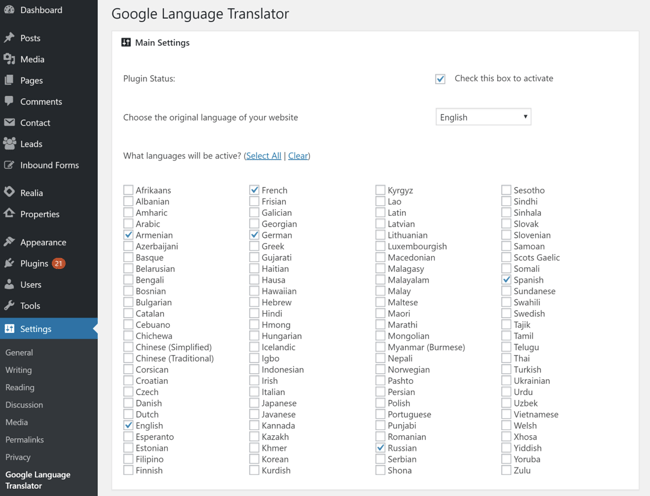This screenshot has height=496, width=650.
Task: Go to the Permalinks settings submenu
Action: tap(24, 439)
